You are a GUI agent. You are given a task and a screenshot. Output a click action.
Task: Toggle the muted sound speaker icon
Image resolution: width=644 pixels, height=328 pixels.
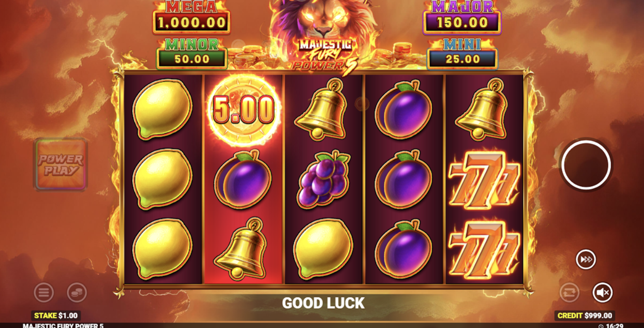[x=602, y=293]
